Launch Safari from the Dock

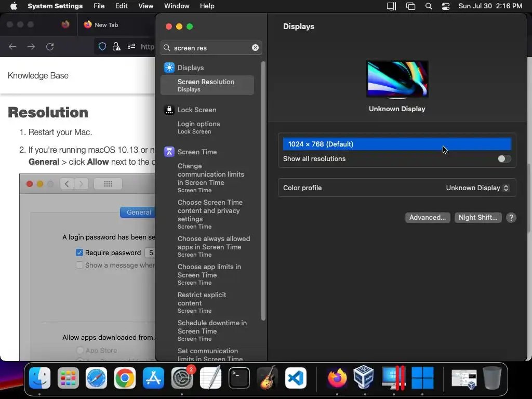(x=96, y=378)
